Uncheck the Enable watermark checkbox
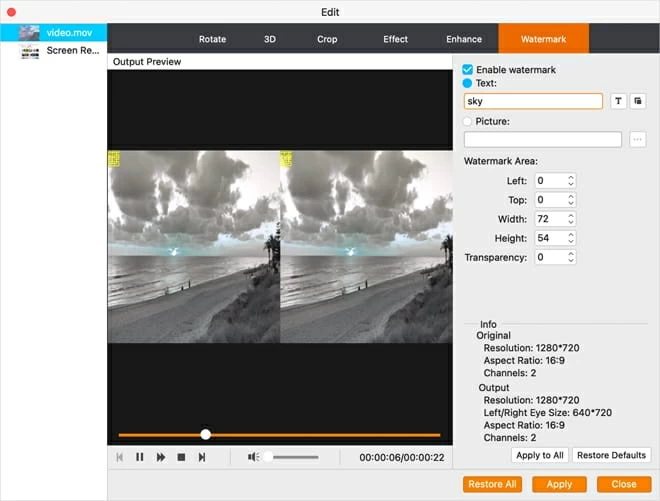Viewport: 660px width, 501px height. point(468,70)
